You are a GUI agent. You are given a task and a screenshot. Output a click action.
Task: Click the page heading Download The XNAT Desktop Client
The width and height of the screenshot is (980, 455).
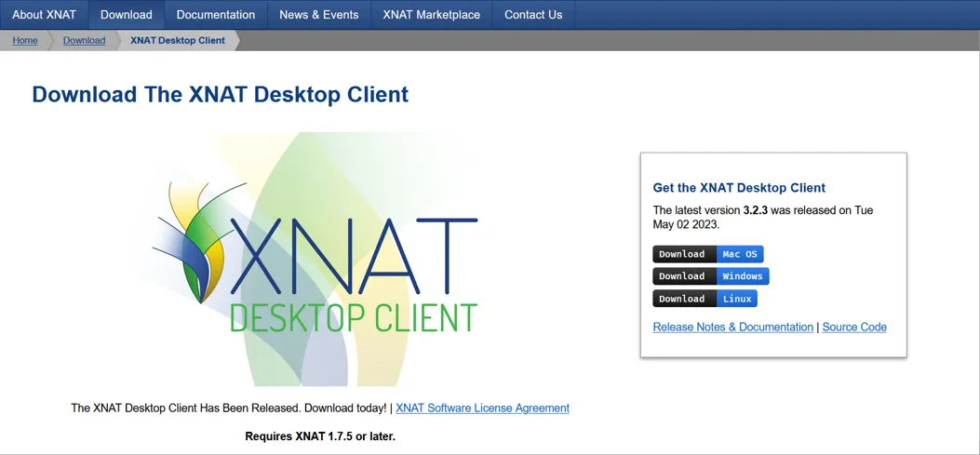[220, 94]
